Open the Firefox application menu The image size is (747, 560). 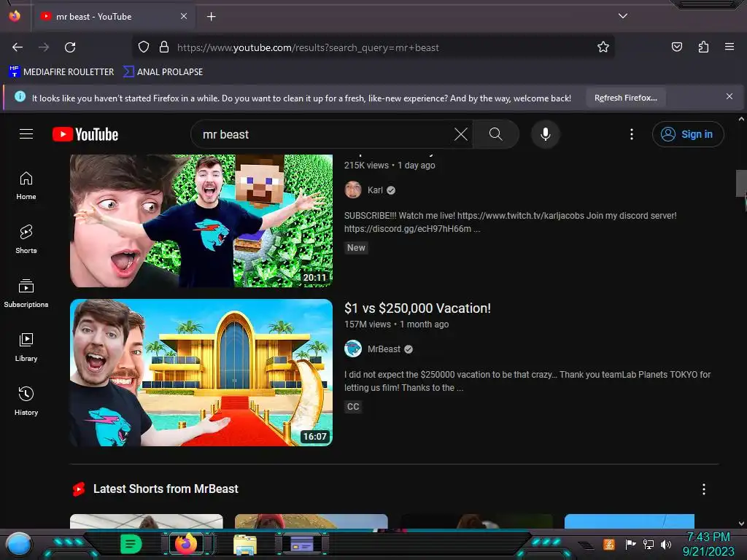pyautogui.click(x=729, y=47)
